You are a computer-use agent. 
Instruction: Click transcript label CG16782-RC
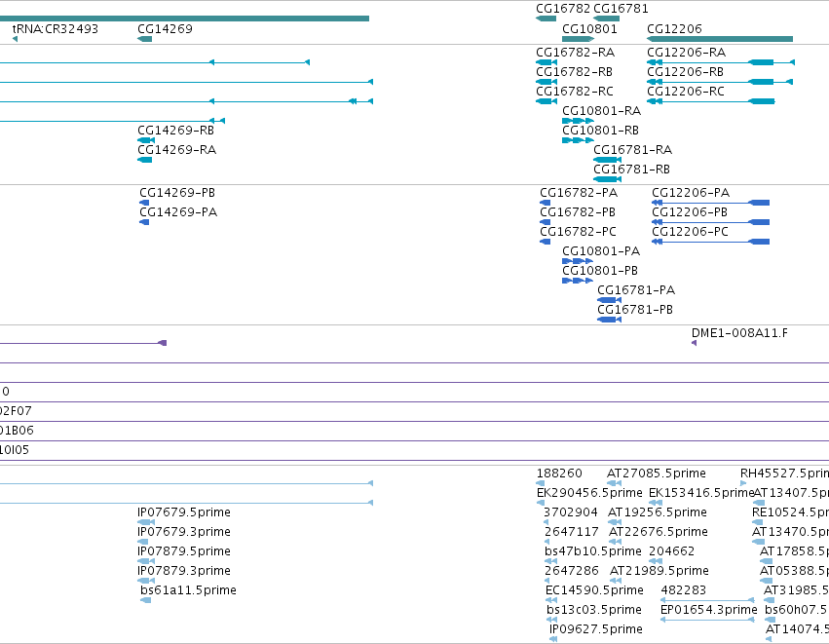575,92
